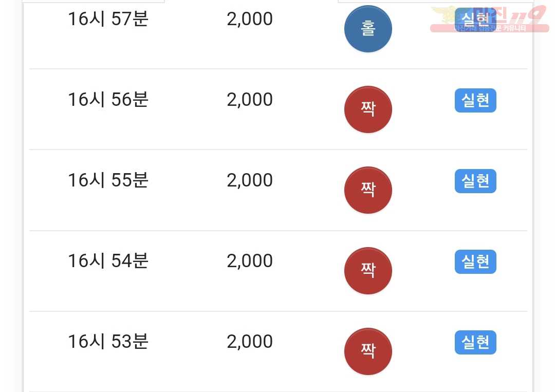Screen dimensions: 555x392
Task: Click the red 짝 circle at 16시 54분
Action: click(368, 271)
